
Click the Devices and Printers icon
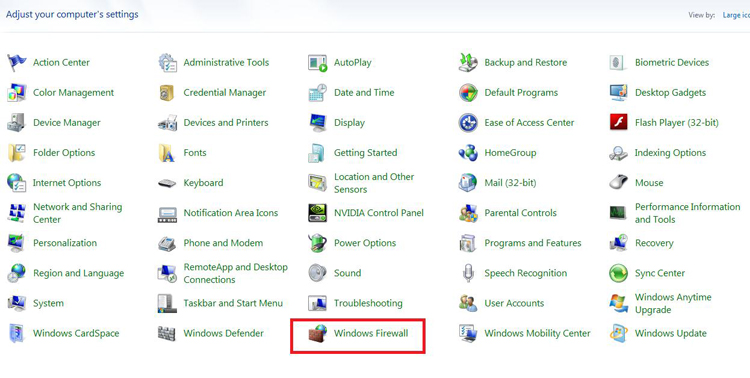(167, 123)
